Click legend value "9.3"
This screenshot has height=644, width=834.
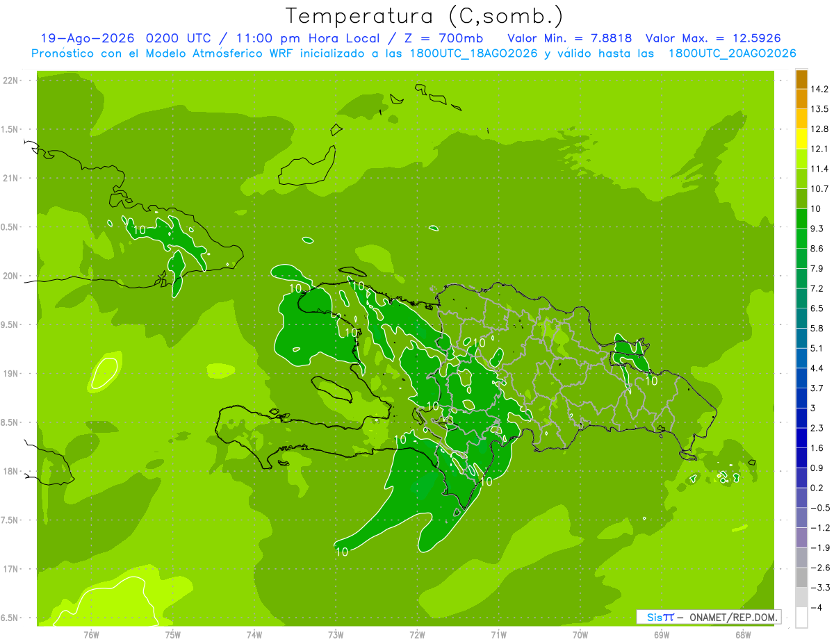click(x=817, y=229)
